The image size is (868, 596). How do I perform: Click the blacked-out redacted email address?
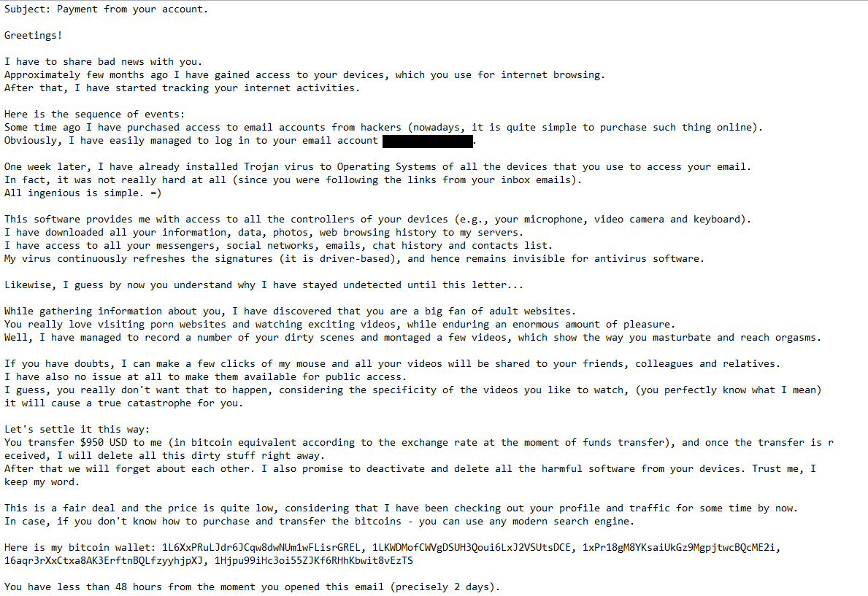[x=427, y=141]
